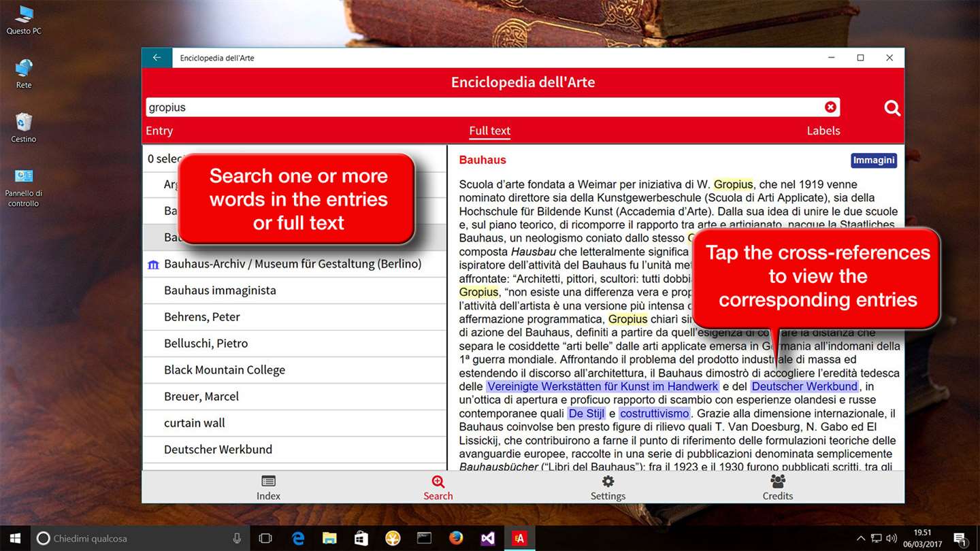Click the Immagini button
The width and height of the screenshot is (980, 551).
point(874,161)
